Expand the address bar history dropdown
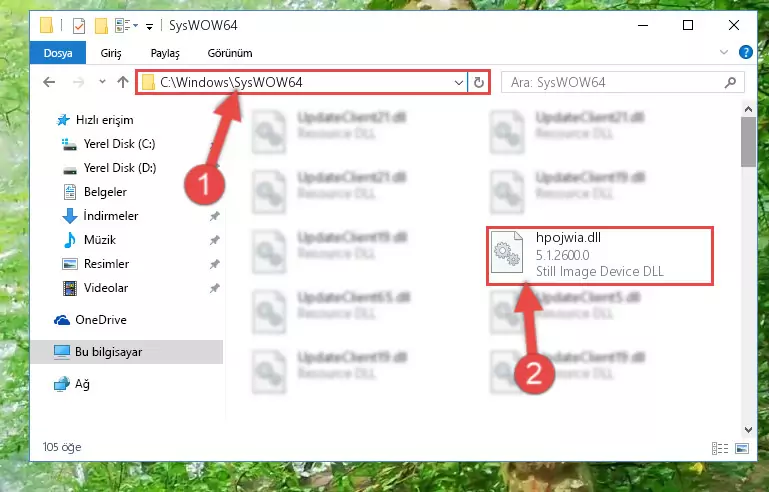Image resolution: width=769 pixels, height=492 pixels. tap(459, 82)
